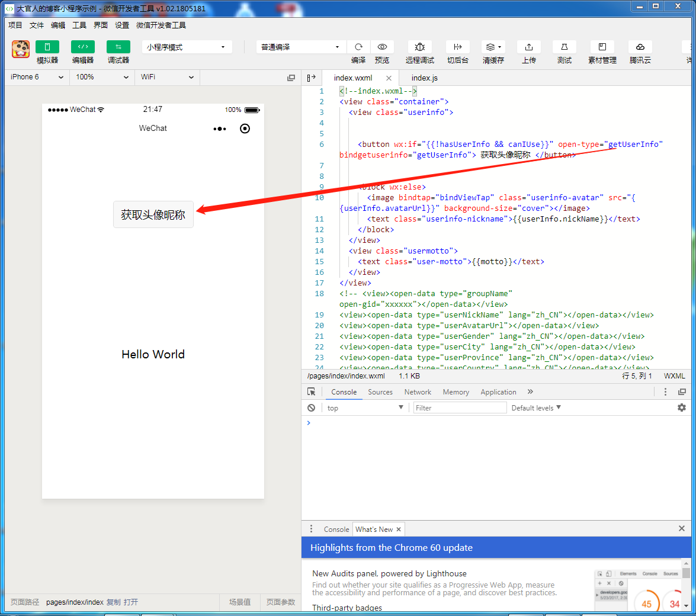Image resolution: width=696 pixels, height=616 pixels.
Task: Toggle the editor (编辑器) panel
Action: (x=83, y=47)
